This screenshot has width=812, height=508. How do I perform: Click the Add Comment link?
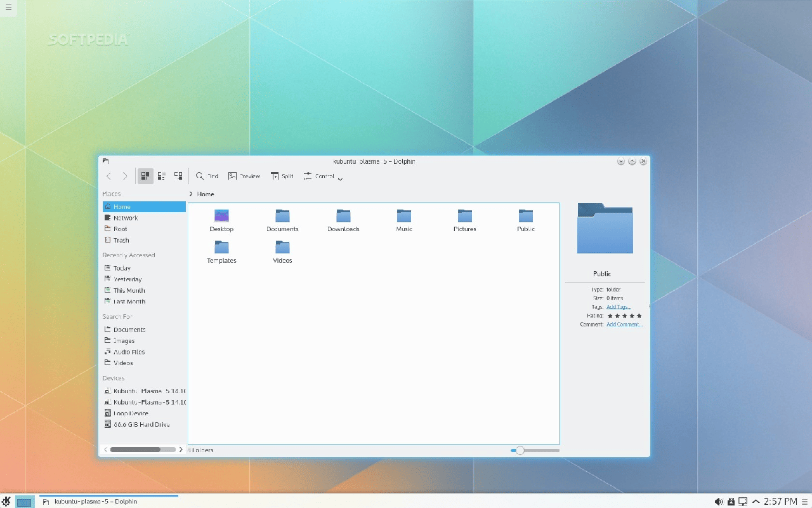tap(624, 324)
